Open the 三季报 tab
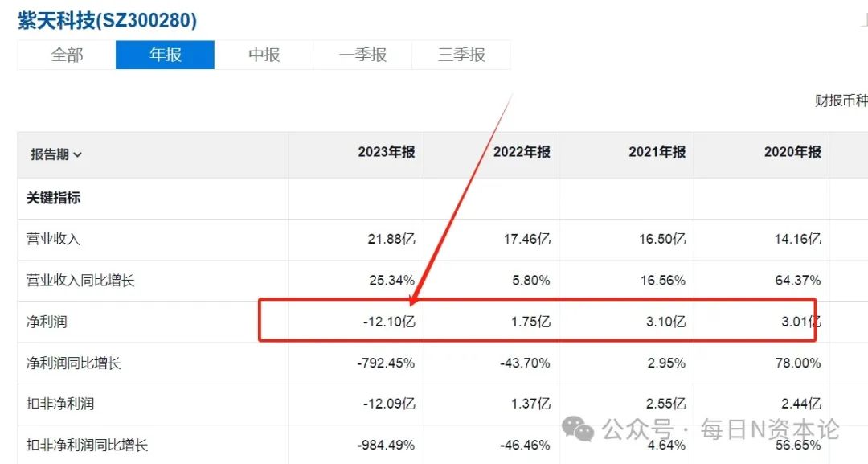Viewport: 868px width, 464px height. [461, 55]
